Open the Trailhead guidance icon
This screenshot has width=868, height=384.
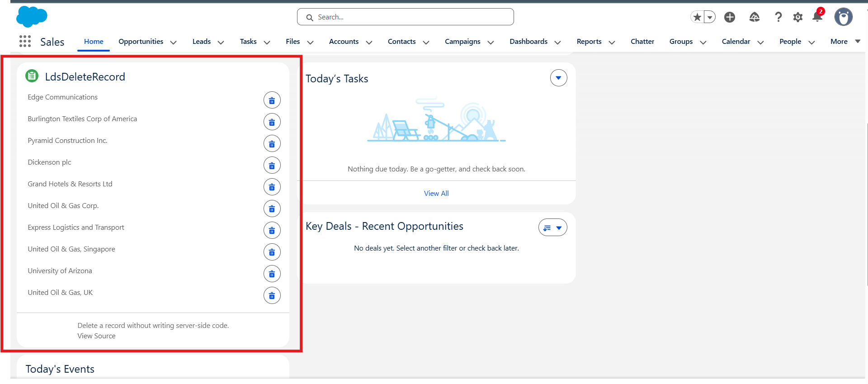click(x=754, y=17)
